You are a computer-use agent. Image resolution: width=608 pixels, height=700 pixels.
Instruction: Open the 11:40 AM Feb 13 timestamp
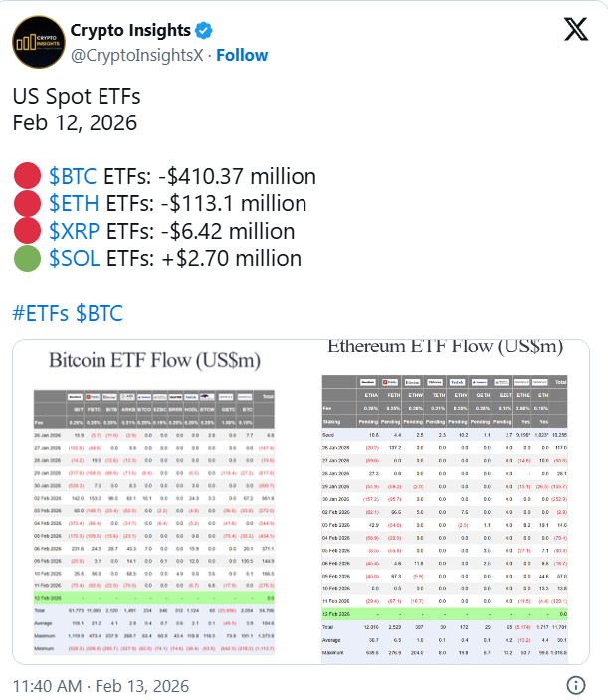[90, 685]
